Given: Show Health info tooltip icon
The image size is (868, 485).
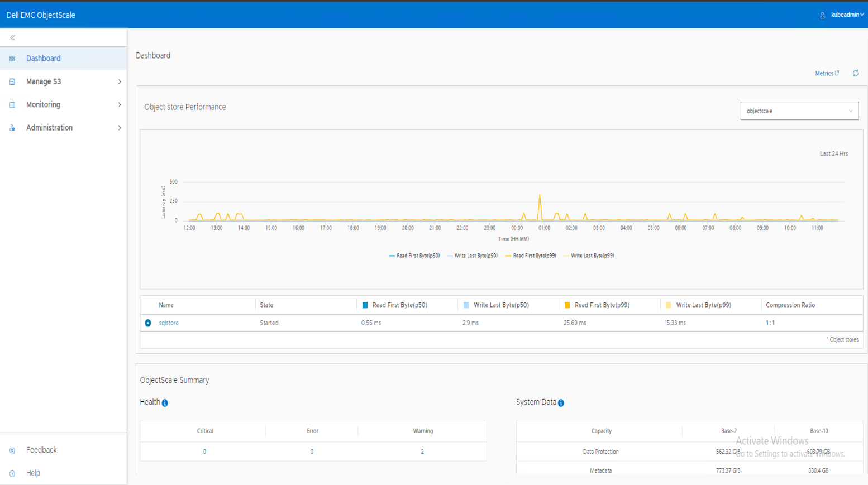Looking at the screenshot, I should [x=165, y=403].
